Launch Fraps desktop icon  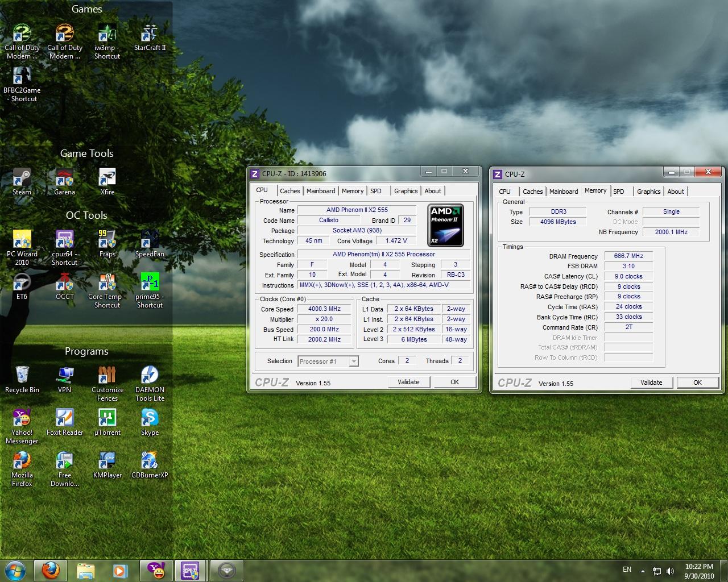107,244
